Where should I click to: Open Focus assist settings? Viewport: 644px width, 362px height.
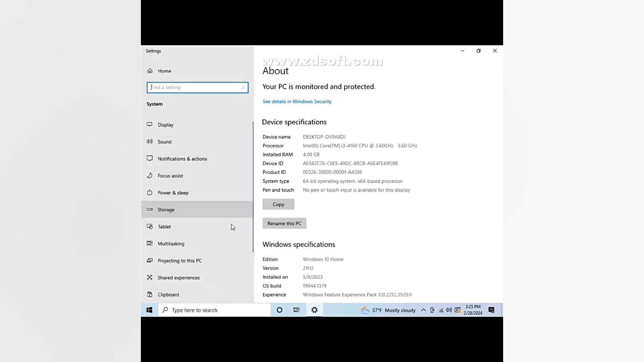[x=197, y=176]
